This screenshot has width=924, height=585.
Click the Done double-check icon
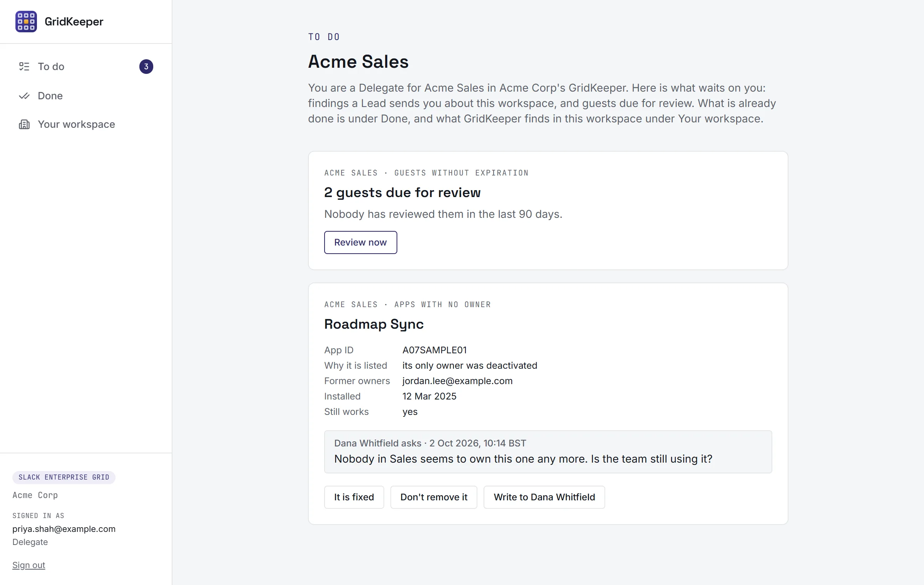tap(24, 96)
